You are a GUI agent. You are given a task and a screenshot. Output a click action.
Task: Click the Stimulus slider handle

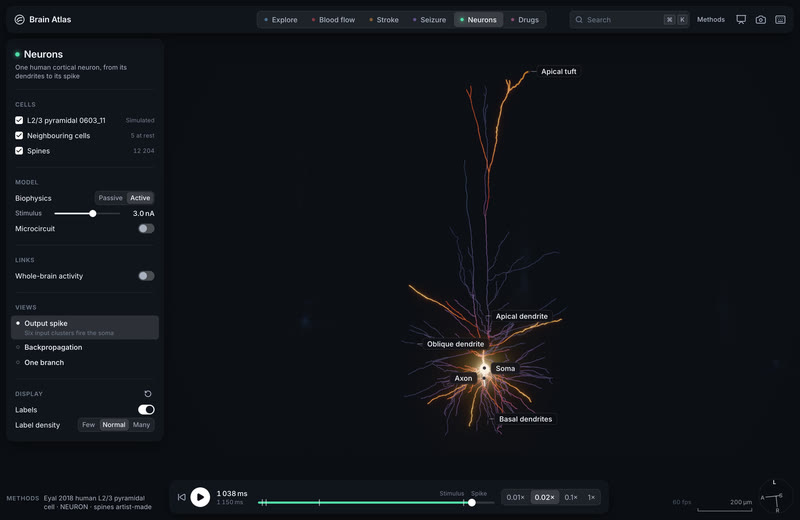[92, 214]
